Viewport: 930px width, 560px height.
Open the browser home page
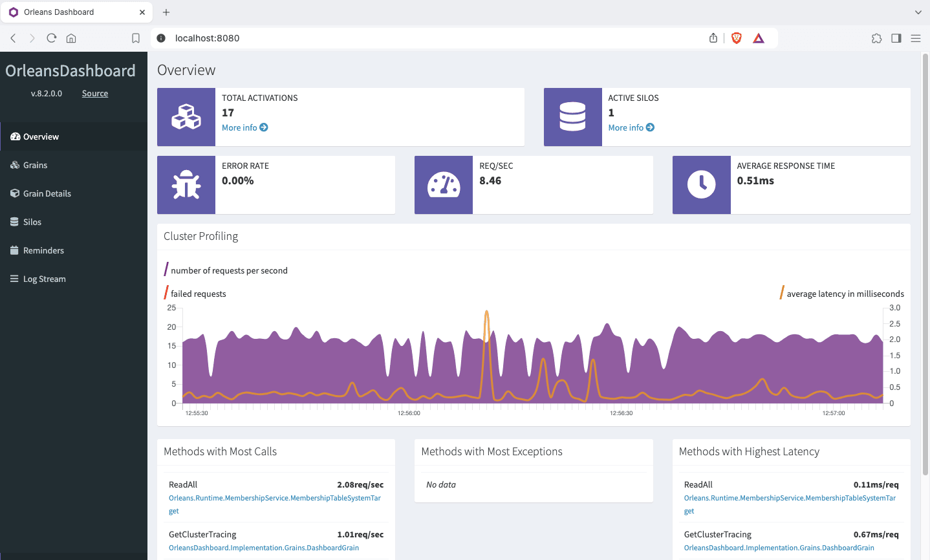(71, 38)
